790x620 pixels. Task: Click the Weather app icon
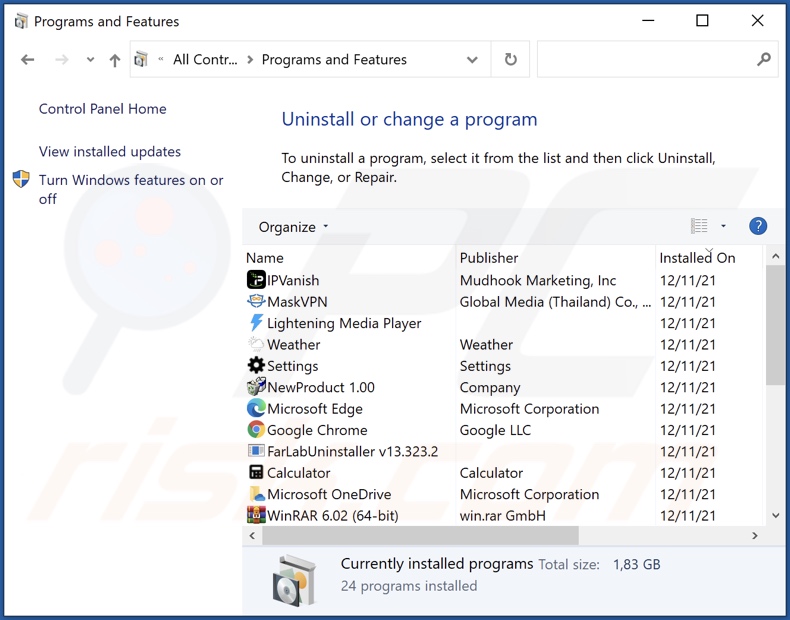pos(256,344)
